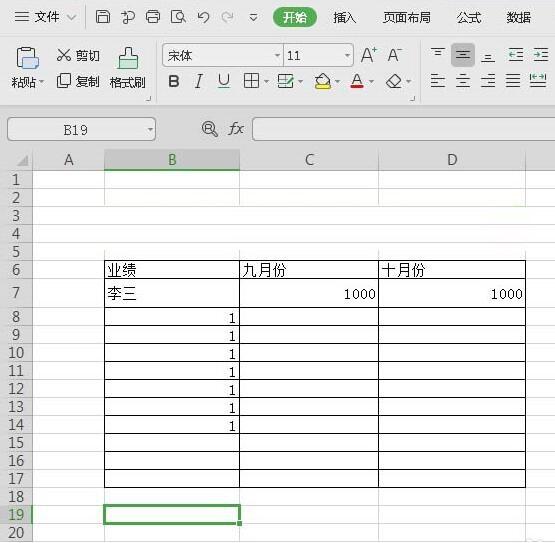
Task: Expand the font name dropdown arrow
Action: [x=277, y=56]
